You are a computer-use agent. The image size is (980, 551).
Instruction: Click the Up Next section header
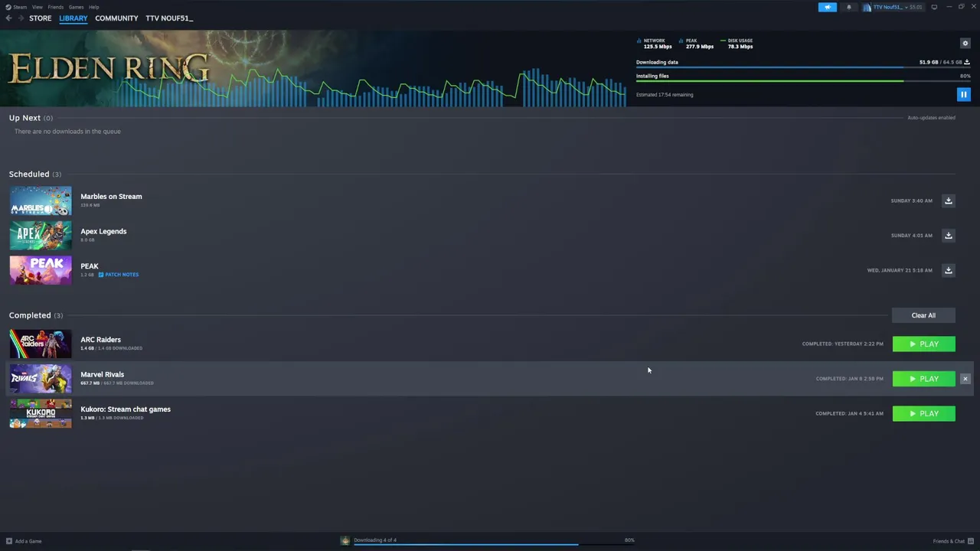coord(31,118)
